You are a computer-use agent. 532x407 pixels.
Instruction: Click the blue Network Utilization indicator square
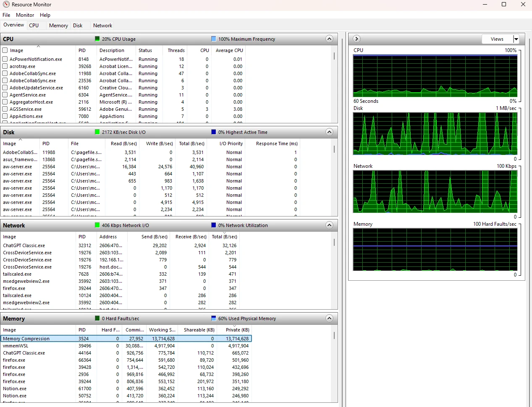214,225
